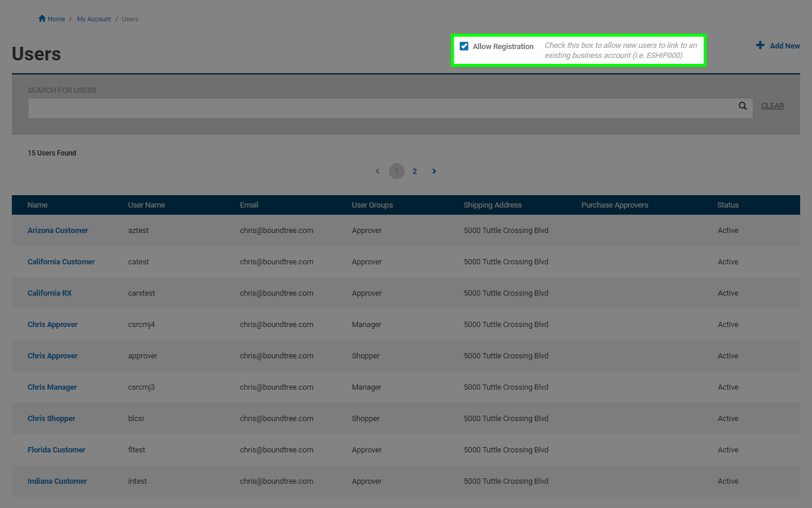Click the Name column header
This screenshot has height=508, width=812.
click(x=37, y=205)
